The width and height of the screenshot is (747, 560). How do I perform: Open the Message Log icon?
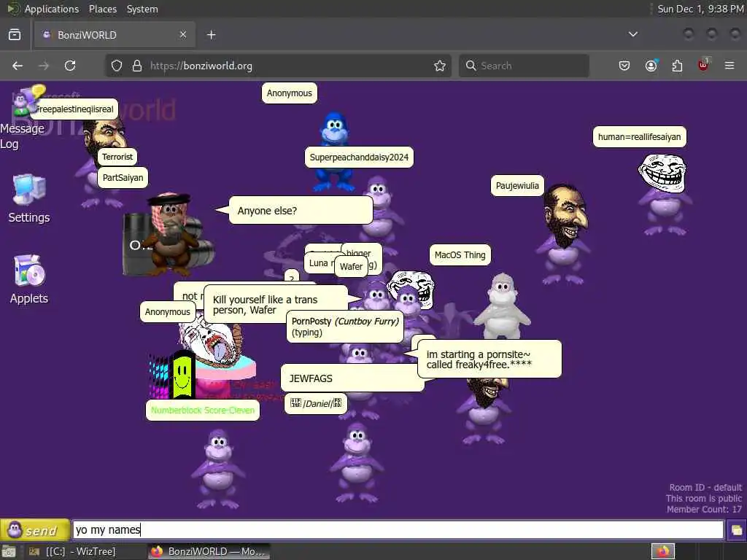22,117
